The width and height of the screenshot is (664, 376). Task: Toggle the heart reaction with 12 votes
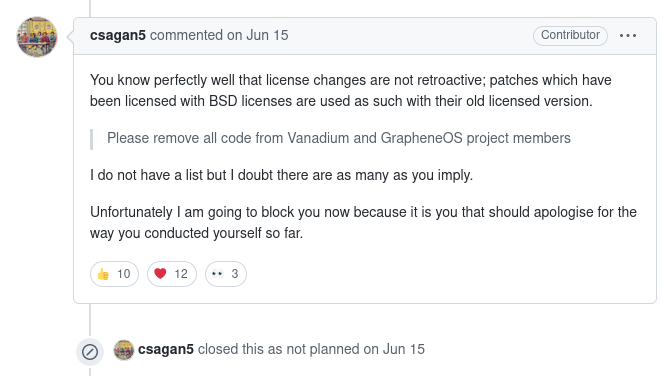(x=172, y=274)
